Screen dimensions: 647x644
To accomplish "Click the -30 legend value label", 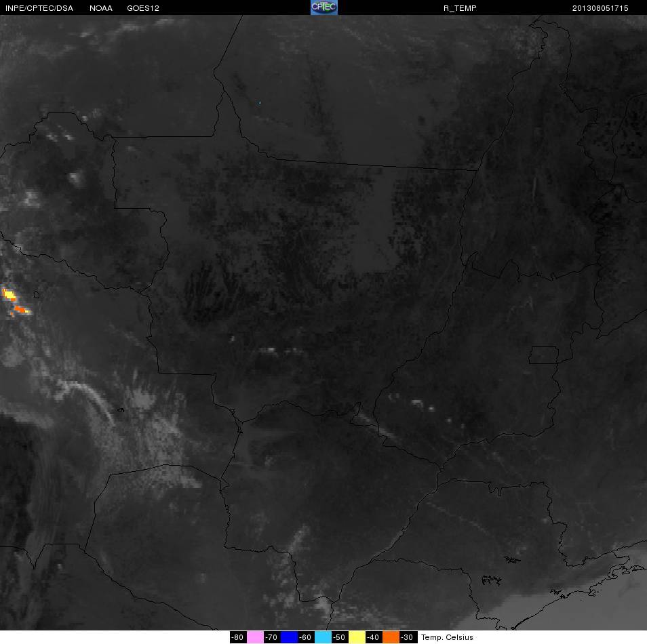I will pos(408,637).
